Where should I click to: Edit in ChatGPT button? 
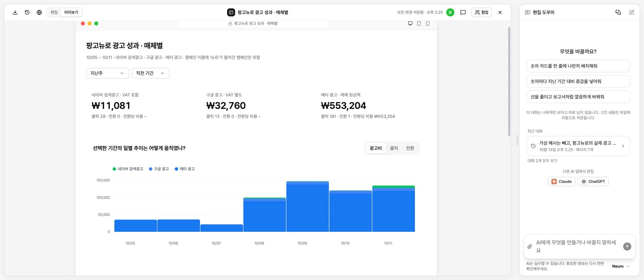click(x=593, y=182)
